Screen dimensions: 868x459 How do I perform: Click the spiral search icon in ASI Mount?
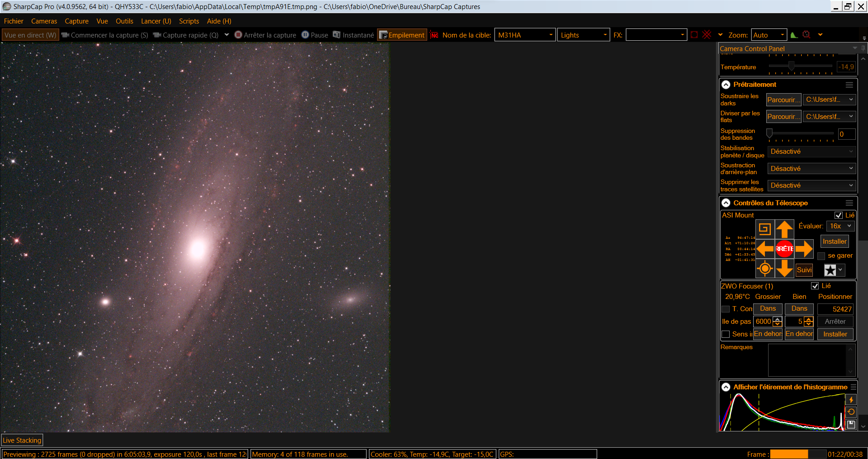pos(765,229)
